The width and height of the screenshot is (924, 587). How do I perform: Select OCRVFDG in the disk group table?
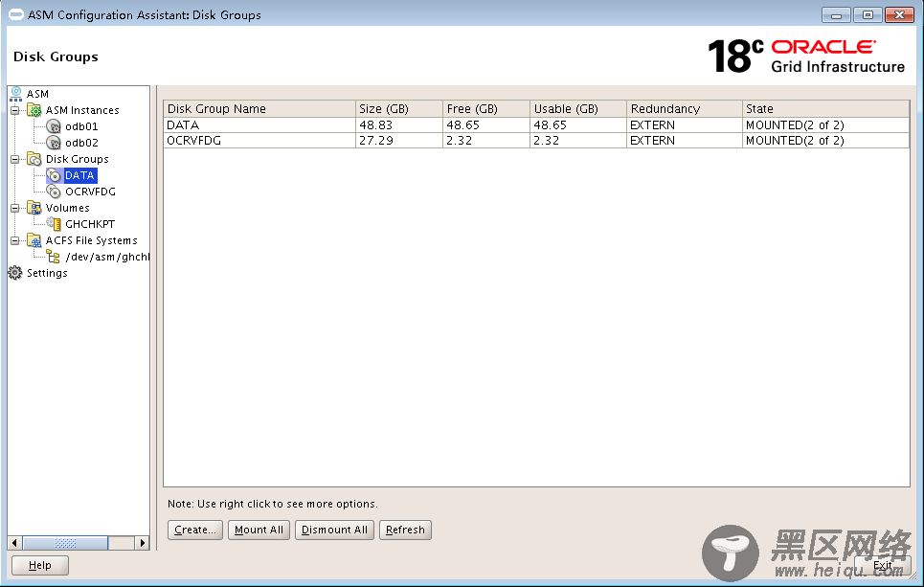[259, 140]
